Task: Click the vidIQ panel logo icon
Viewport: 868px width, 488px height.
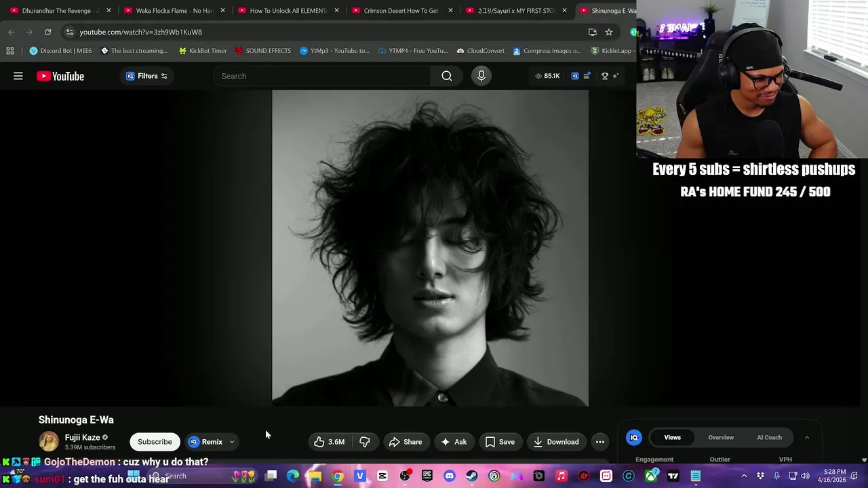Action: 634,438
